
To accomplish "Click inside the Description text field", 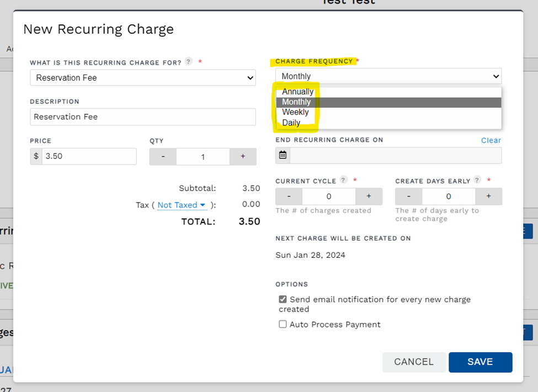I will pyautogui.click(x=142, y=116).
